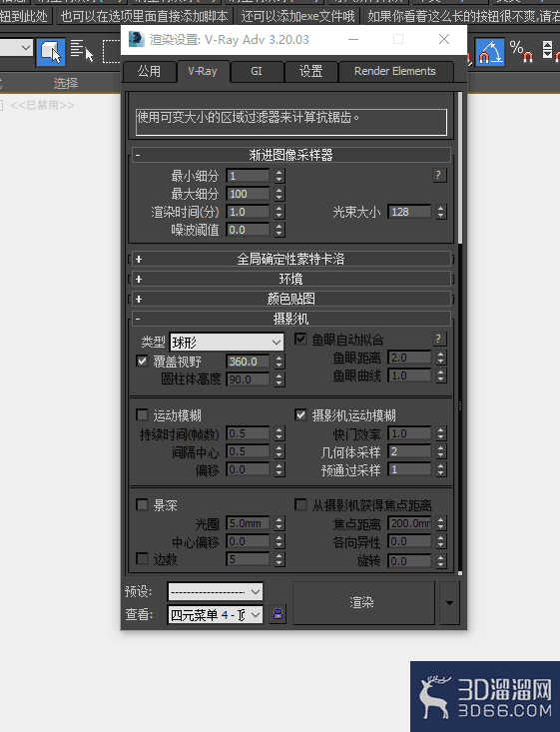Switch to the 设置 tab
The width and height of the screenshot is (560, 732).
coord(310,72)
